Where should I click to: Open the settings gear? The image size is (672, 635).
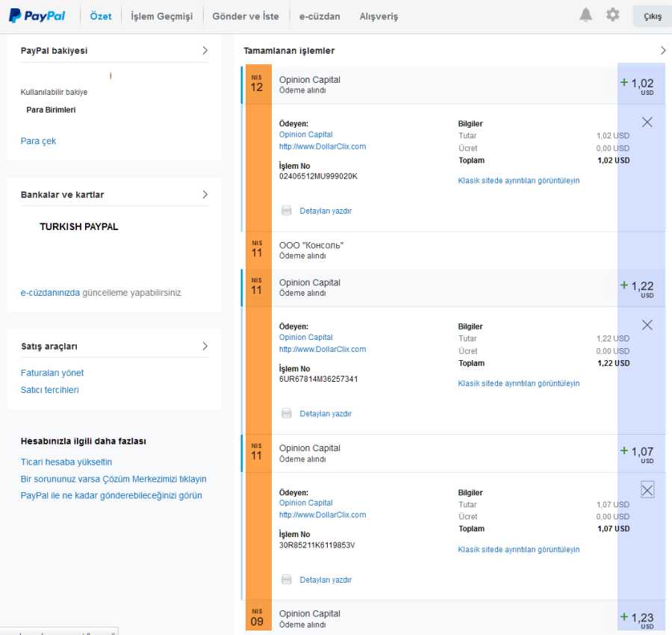tap(612, 15)
